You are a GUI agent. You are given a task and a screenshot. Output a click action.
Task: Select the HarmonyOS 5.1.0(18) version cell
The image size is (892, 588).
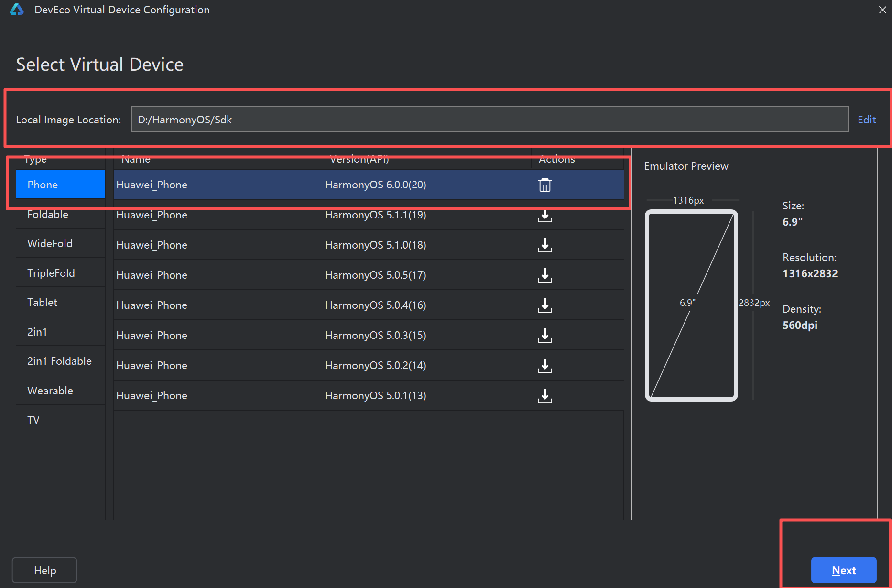[x=375, y=245]
